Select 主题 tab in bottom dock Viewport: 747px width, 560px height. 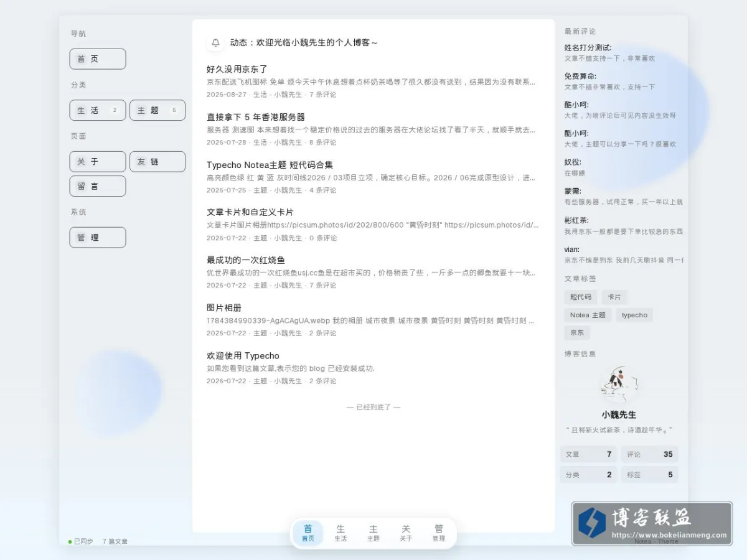click(374, 533)
